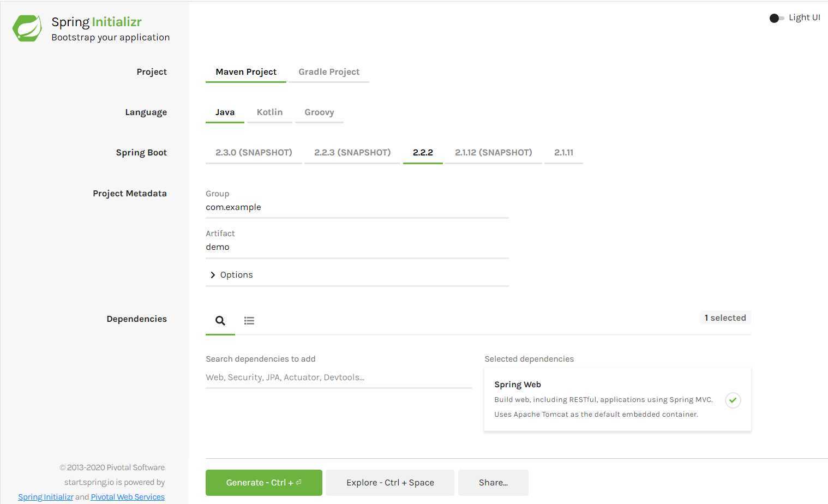This screenshot has width=828, height=504.
Task: Click Explore - Ctrl + Space button
Action: [390, 483]
